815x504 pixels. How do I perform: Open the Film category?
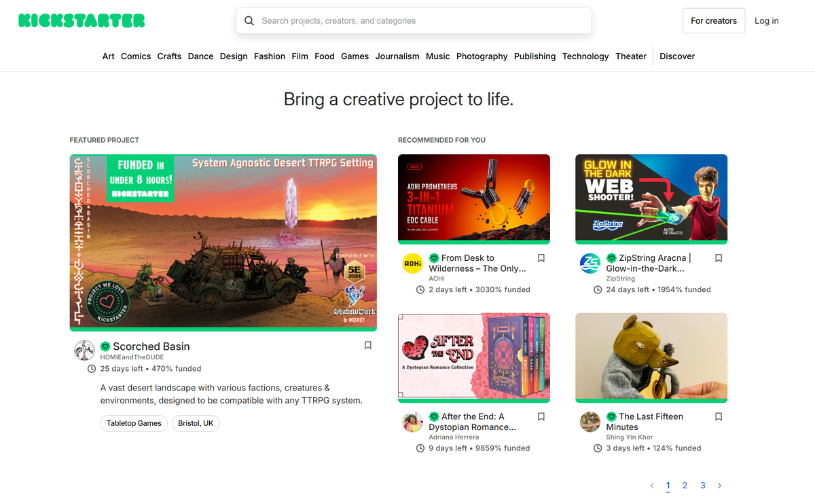coord(300,56)
